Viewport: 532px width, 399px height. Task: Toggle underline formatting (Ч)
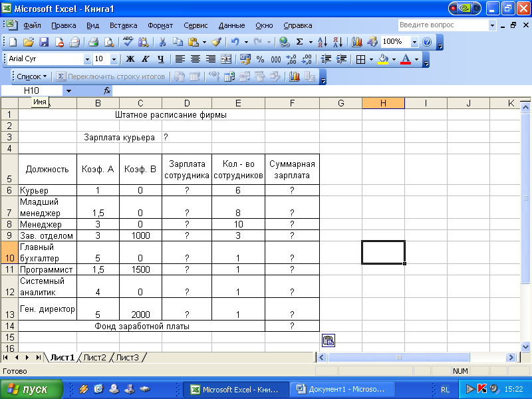tap(161, 59)
